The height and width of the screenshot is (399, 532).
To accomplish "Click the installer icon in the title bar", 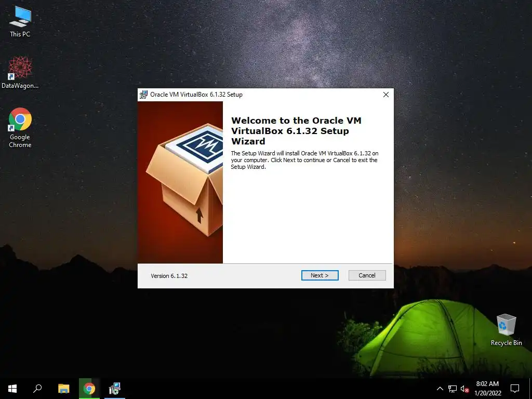I will tap(144, 95).
